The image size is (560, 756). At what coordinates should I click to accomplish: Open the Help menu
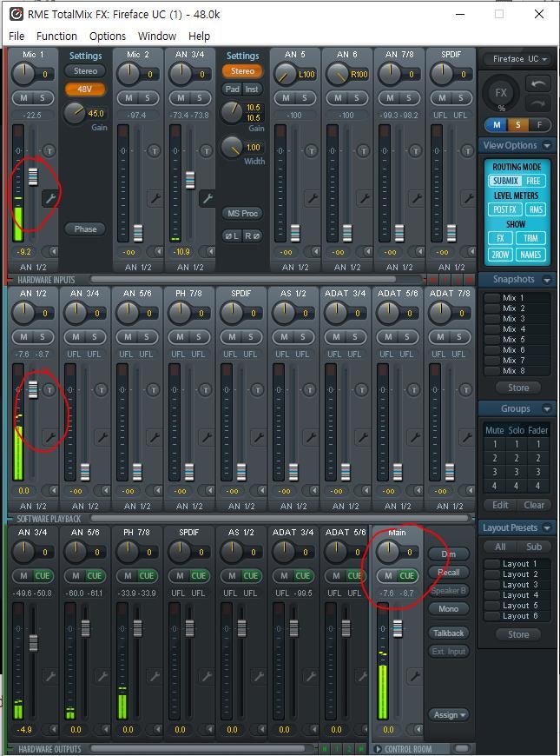[199, 36]
